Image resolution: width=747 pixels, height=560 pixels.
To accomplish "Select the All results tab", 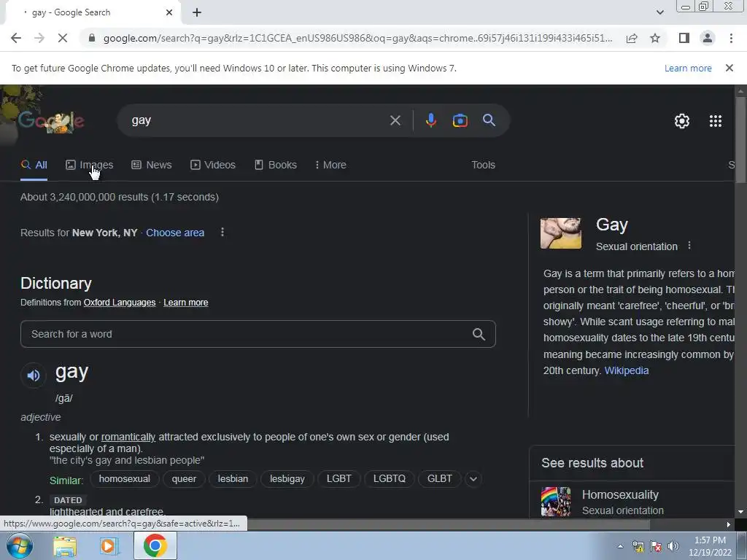I will (x=34, y=165).
